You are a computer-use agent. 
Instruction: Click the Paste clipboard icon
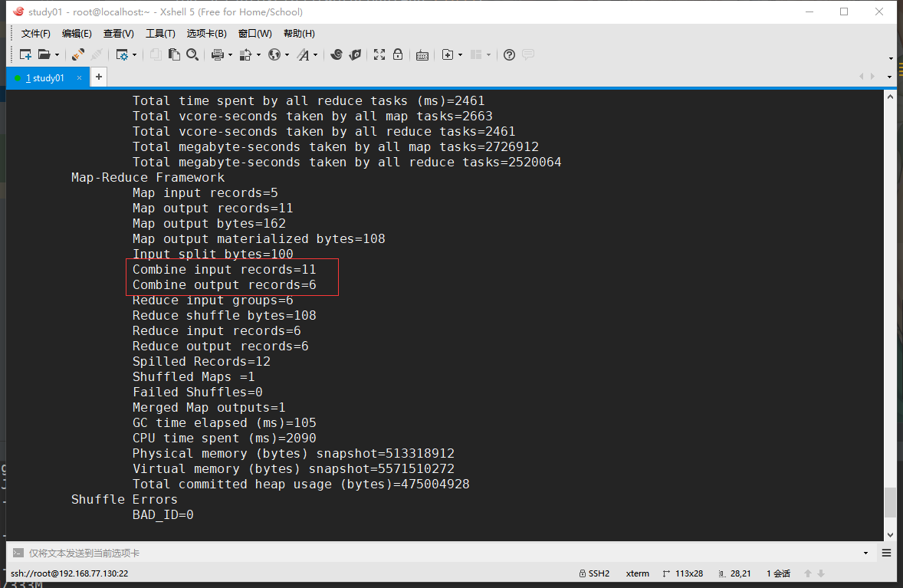174,54
